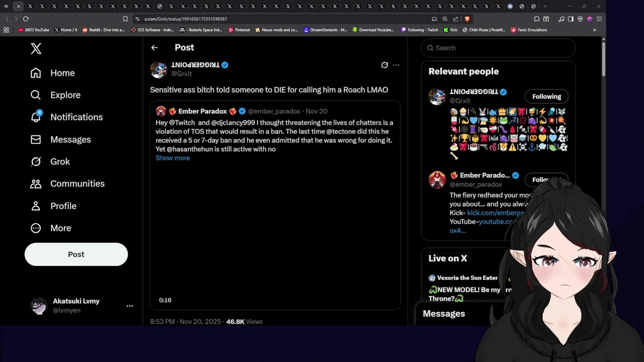Click the address bar URL

tap(186, 19)
